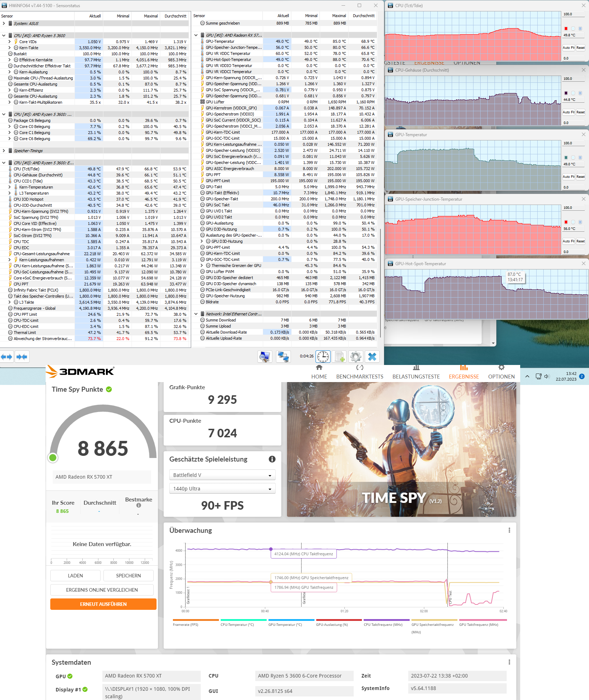Click the green validity check next to Time Spy Punkte

(x=109, y=390)
